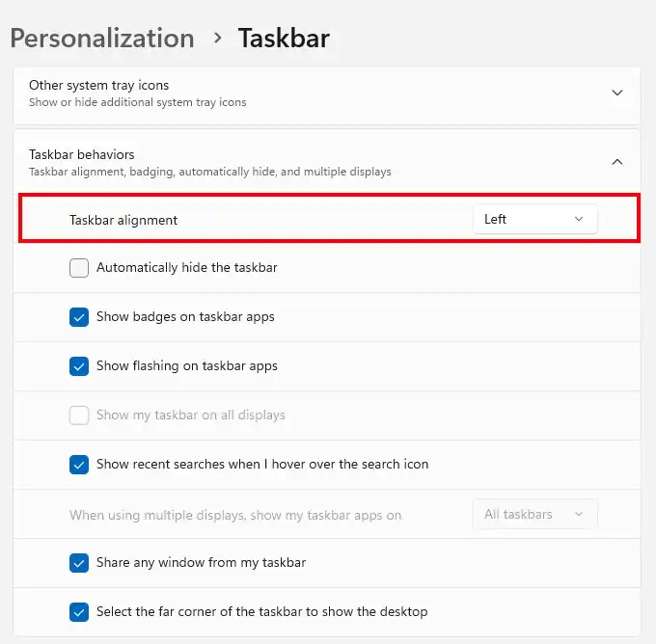Click the Taskbar behaviors heading text
Viewport: 656px width, 644px height.
coord(82,154)
